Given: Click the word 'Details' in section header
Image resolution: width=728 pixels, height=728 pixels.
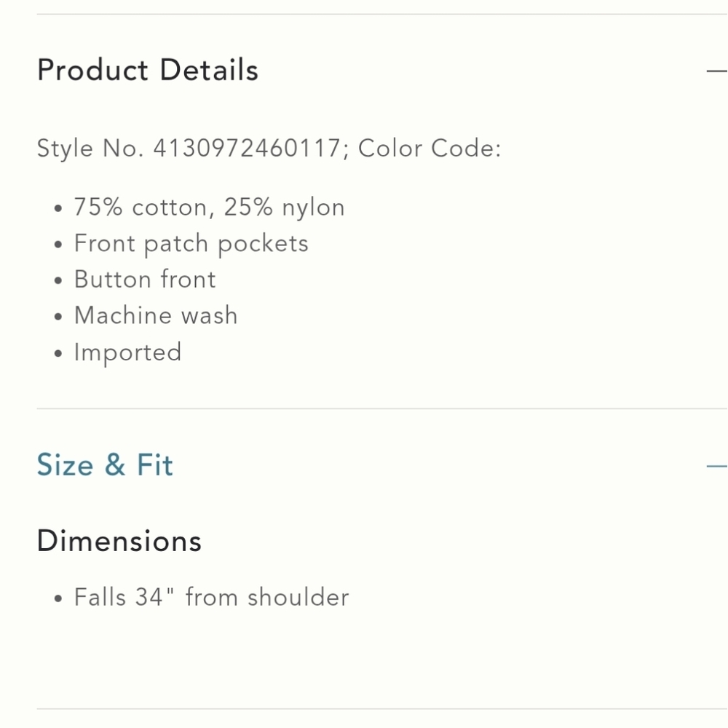Looking at the screenshot, I should point(209,70).
